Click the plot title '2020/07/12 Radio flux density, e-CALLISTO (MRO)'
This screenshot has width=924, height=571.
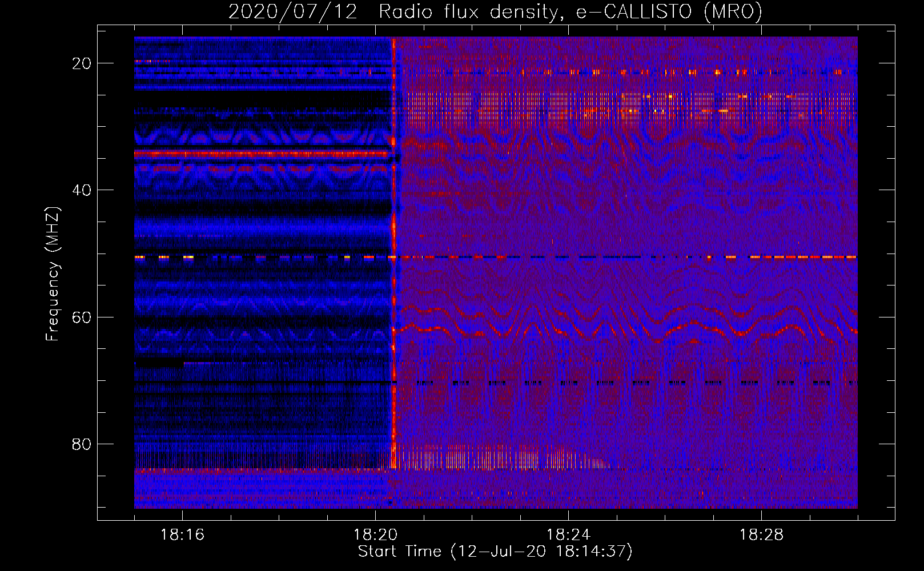pyautogui.click(x=495, y=11)
